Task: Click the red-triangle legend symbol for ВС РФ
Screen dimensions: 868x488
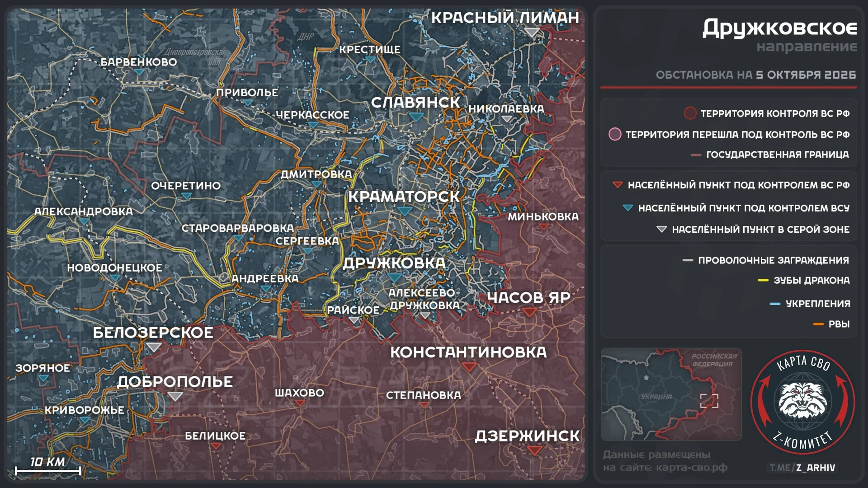Action: tap(618, 185)
